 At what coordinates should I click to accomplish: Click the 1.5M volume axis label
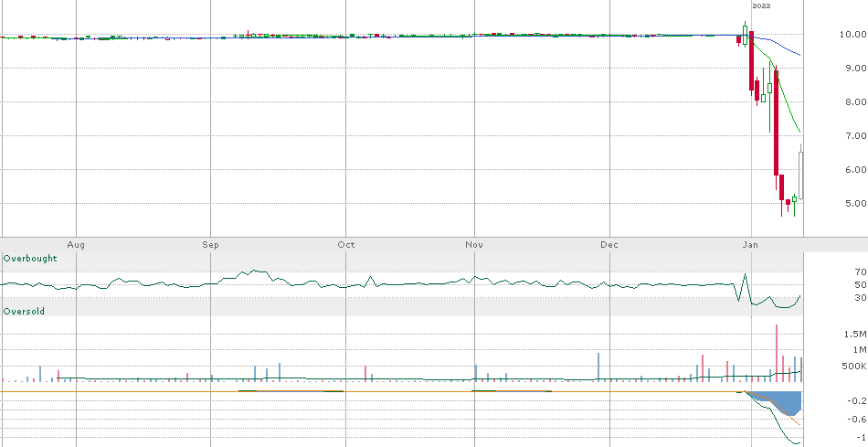pos(857,334)
